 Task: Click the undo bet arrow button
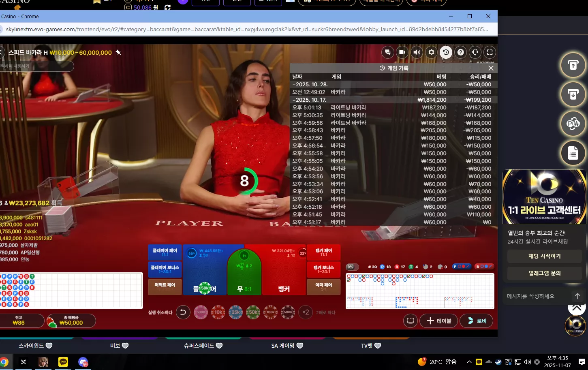coord(183,312)
